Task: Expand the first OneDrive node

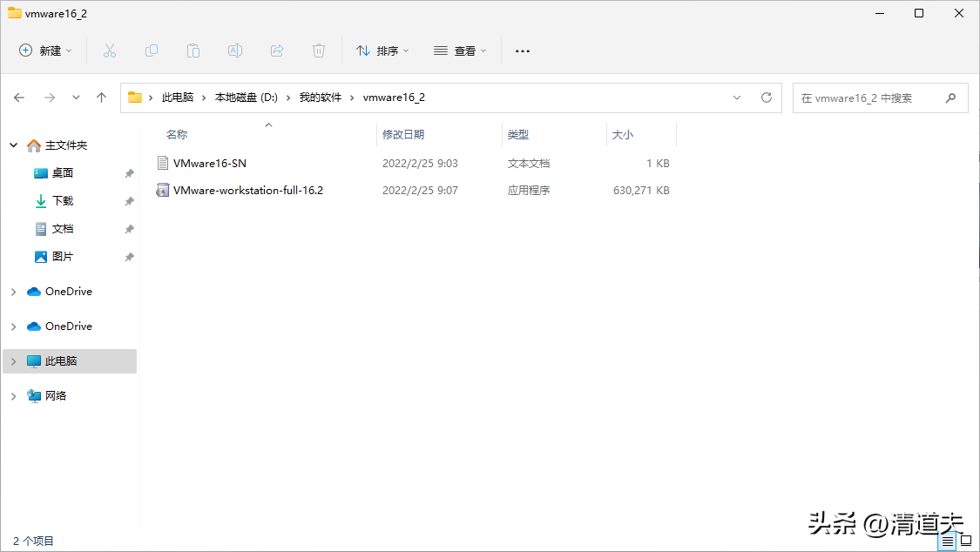Action: [13, 292]
